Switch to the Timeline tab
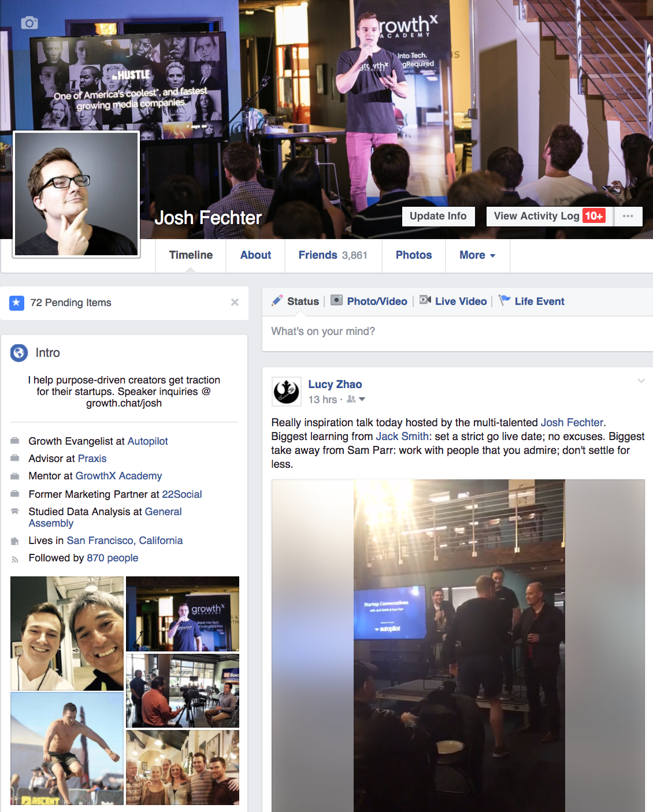The width and height of the screenshot is (653, 812). (x=191, y=255)
